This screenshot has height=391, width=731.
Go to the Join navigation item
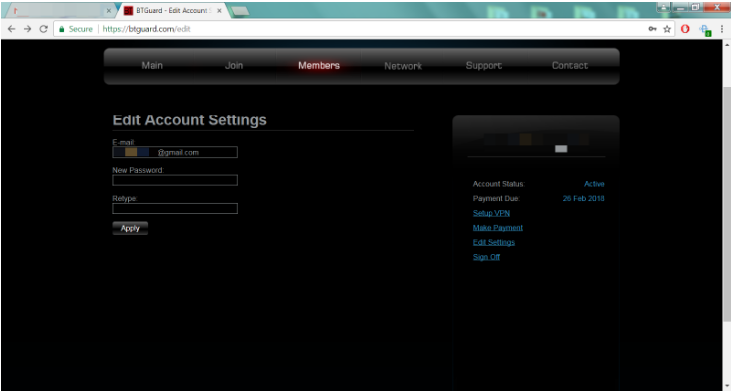pos(234,66)
